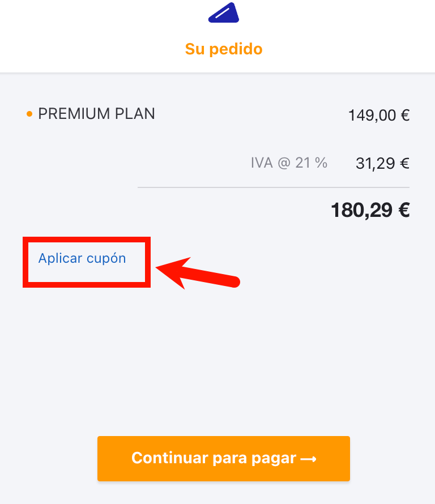This screenshot has height=504, width=435.
Task: Select the PREMIUM PLAN item label
Action: pyautogui.click(x=96, y=114)
